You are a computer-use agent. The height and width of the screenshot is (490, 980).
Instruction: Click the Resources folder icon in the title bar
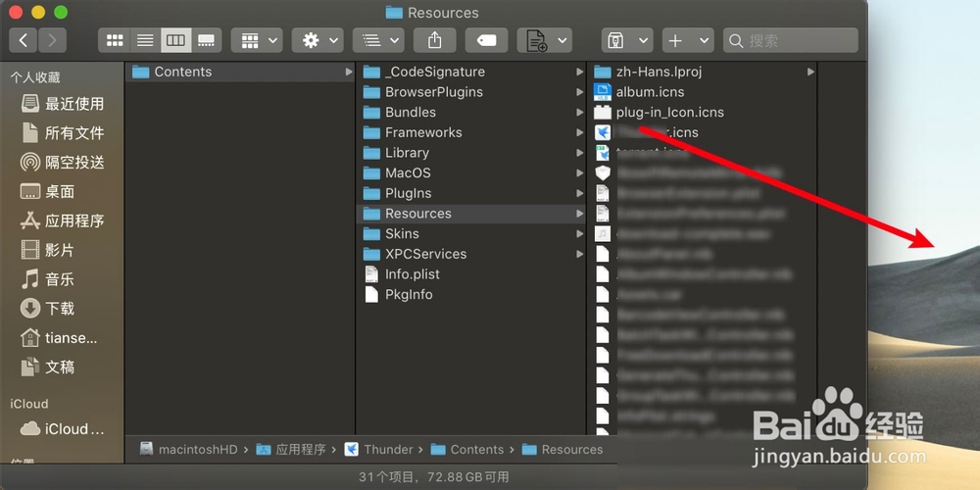pyautogui.click(x=394, y=13)
